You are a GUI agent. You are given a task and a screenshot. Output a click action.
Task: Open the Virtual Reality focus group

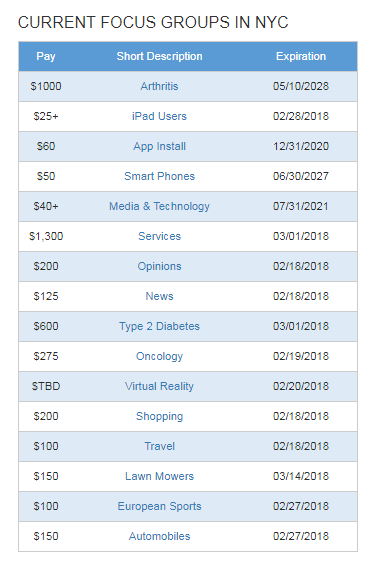click(x=159, y=386)
